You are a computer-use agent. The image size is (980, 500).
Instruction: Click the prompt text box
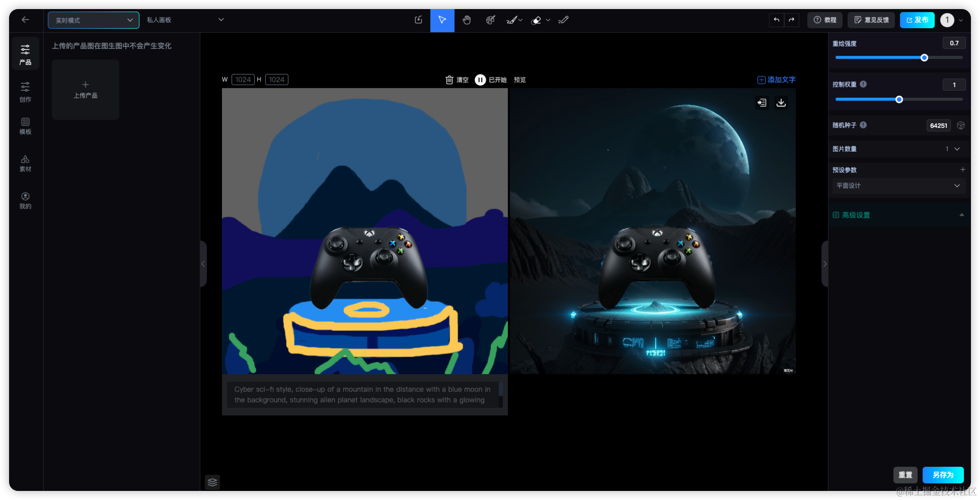pos(365,395)
